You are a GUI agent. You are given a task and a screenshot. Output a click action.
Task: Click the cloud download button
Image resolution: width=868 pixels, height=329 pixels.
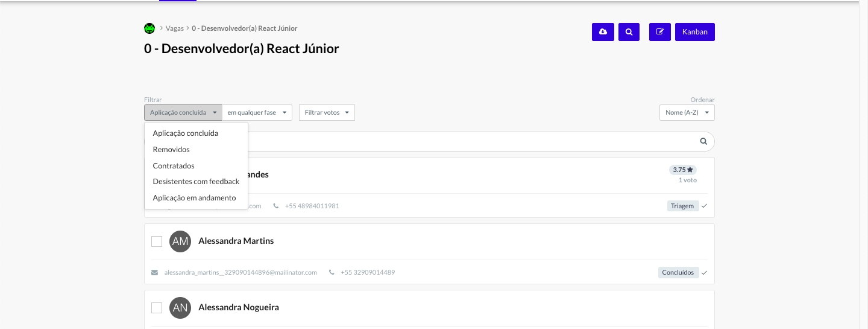[x=603, y=32]
